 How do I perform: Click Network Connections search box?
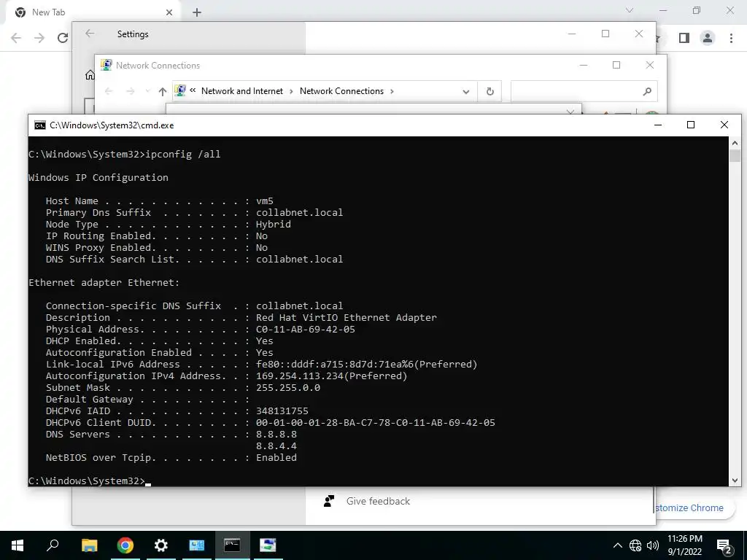click(584, 91)
